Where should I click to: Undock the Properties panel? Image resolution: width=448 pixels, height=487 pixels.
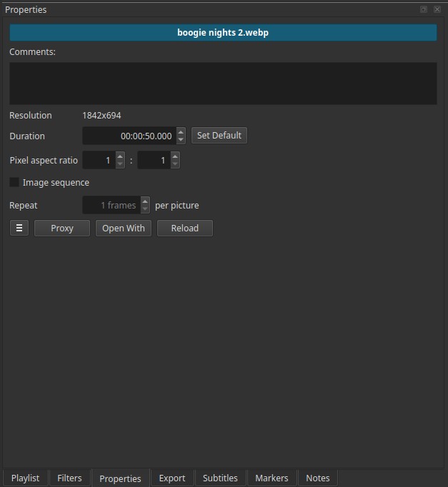[x=424, y=9]
